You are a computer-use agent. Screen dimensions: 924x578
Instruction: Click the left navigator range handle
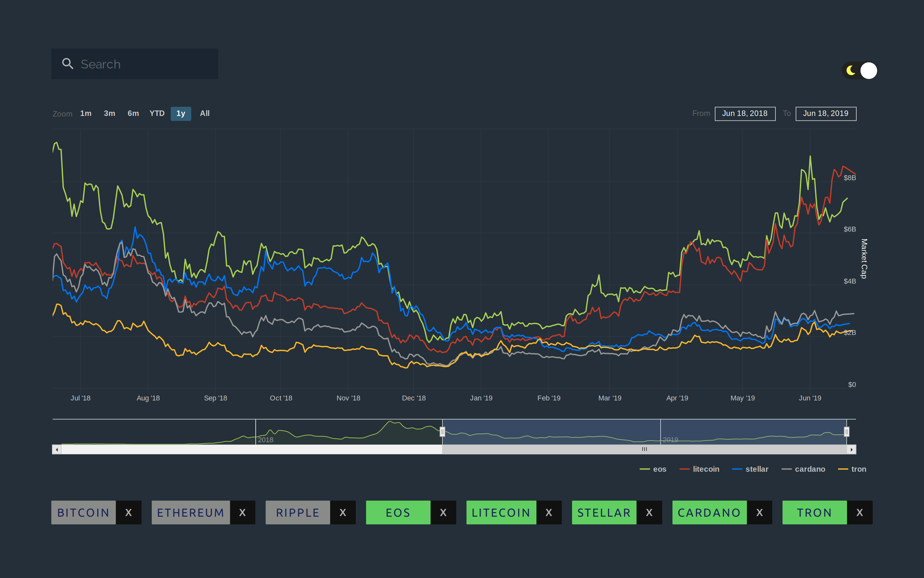click(x=442, y=432)
